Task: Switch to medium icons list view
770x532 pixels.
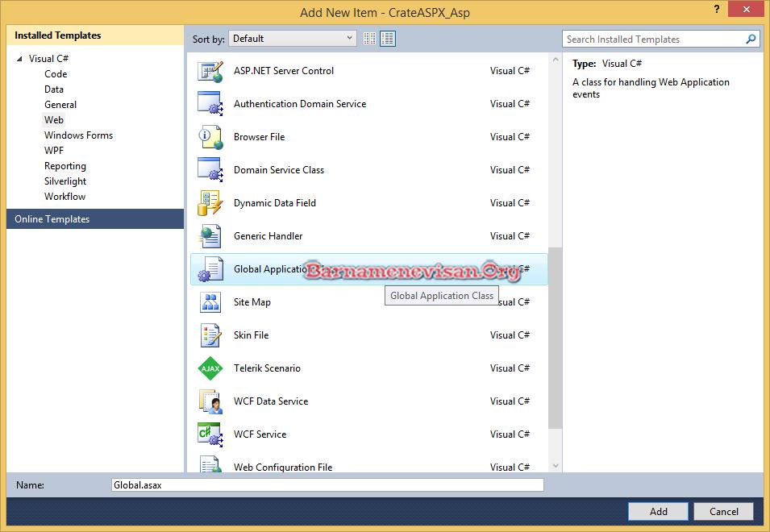Action: [388, 39]
